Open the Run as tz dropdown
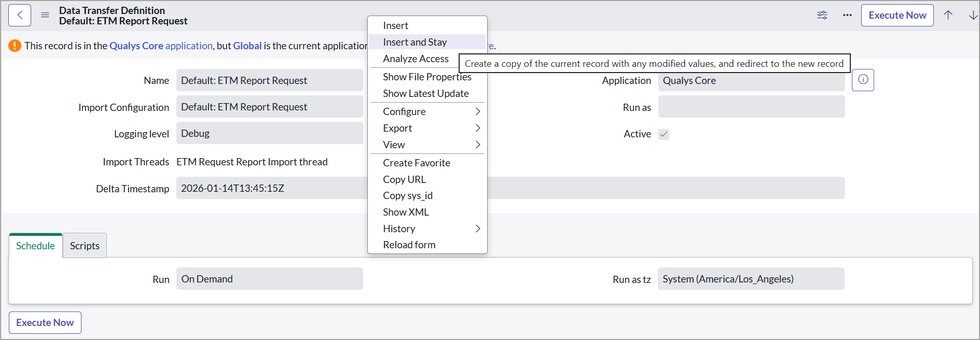Viewport: 980px width, 340px height. pyautogui.click(x=751, y=279)
